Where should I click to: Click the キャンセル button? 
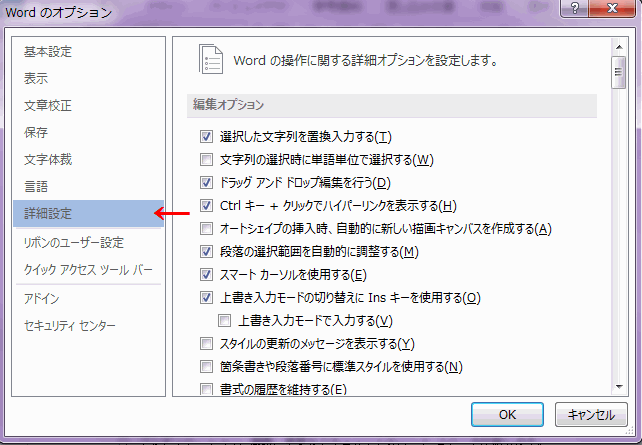point(591,414)
